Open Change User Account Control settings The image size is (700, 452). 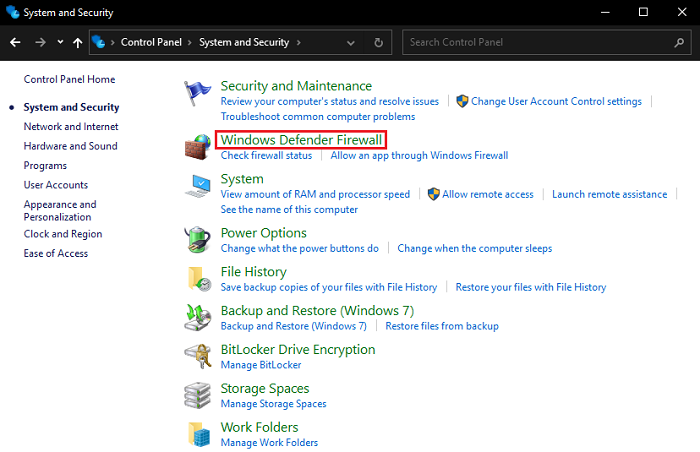556,101
